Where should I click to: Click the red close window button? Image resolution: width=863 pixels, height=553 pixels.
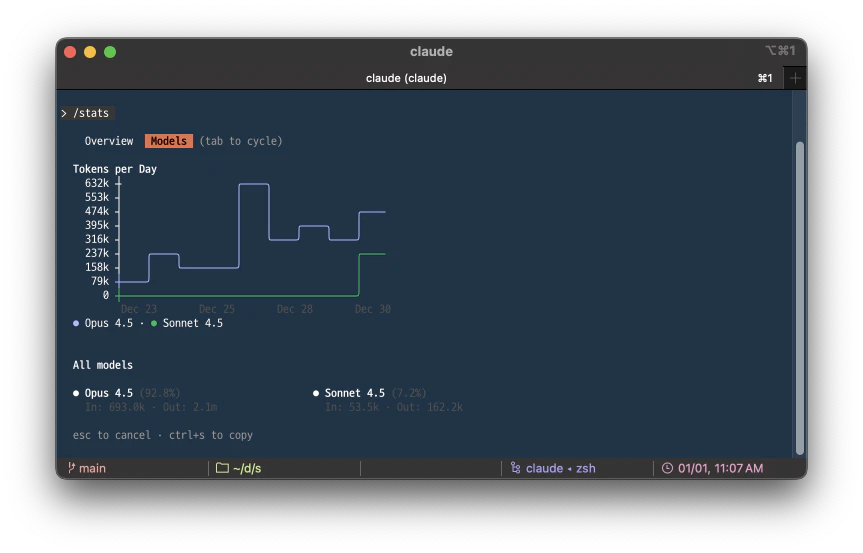coord(70,52)
